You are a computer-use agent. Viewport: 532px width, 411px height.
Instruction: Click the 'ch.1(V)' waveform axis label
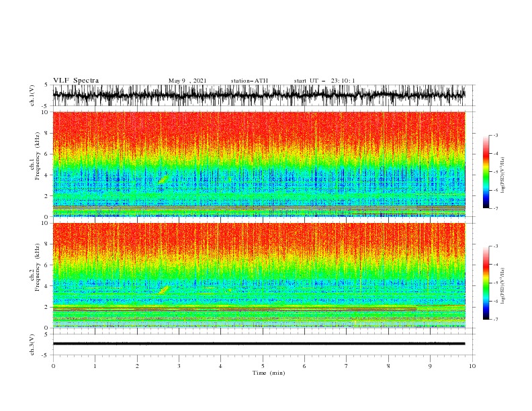(x=32, y=95)
